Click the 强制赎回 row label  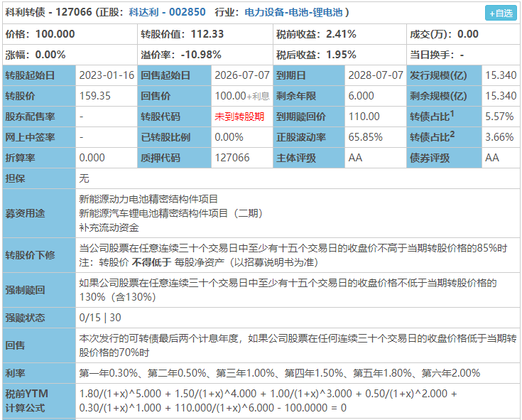click(x=39, y=290)
